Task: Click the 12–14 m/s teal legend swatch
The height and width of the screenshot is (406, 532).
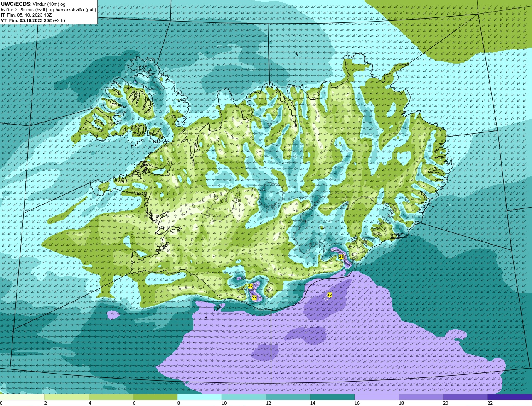Action: click(x=288, y=397)
